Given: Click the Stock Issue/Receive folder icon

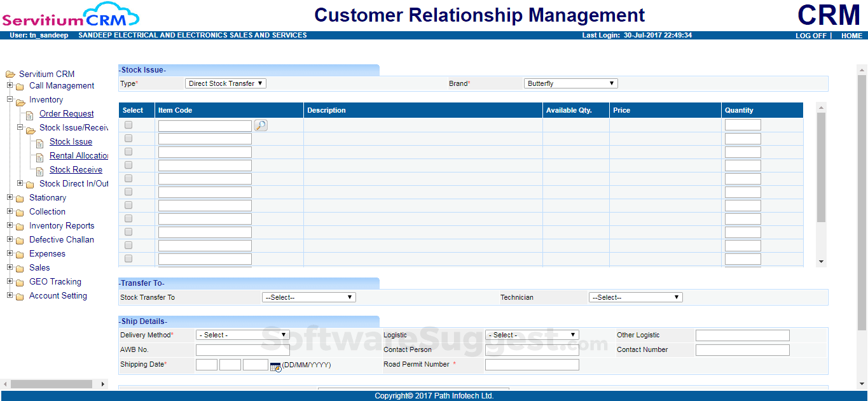Looking at the screenshot, I should 30,127.
